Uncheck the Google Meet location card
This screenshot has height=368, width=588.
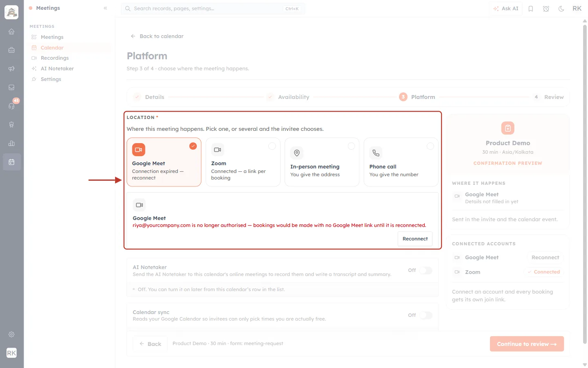164,162
